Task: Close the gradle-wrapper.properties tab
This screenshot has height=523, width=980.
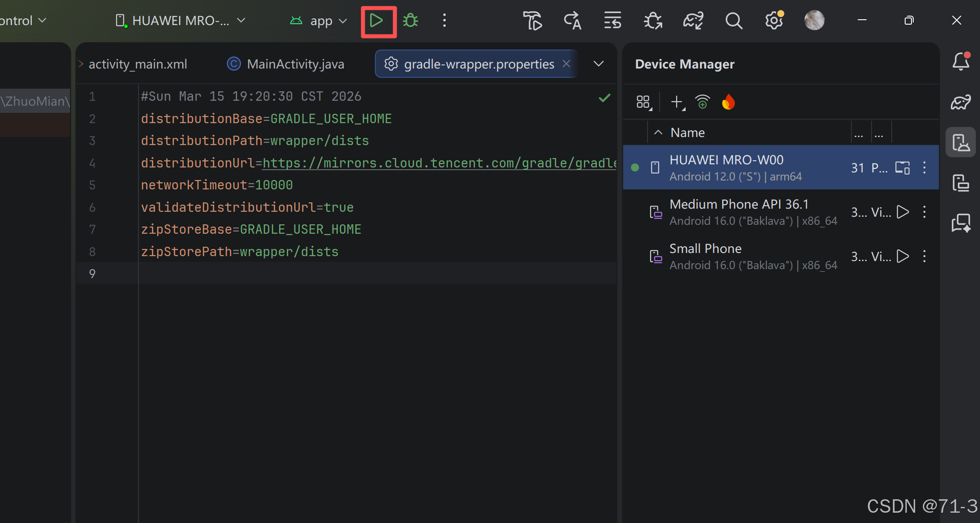Action: pyautogui.click(x=566, y=64)
